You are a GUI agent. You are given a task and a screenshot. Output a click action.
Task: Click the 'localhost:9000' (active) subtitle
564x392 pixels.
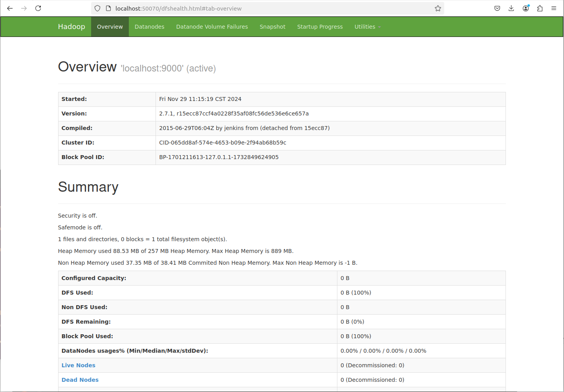(168, 68)
